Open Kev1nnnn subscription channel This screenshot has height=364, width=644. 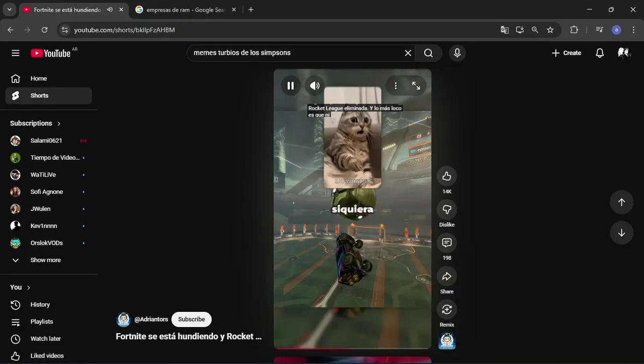point(48,226)
